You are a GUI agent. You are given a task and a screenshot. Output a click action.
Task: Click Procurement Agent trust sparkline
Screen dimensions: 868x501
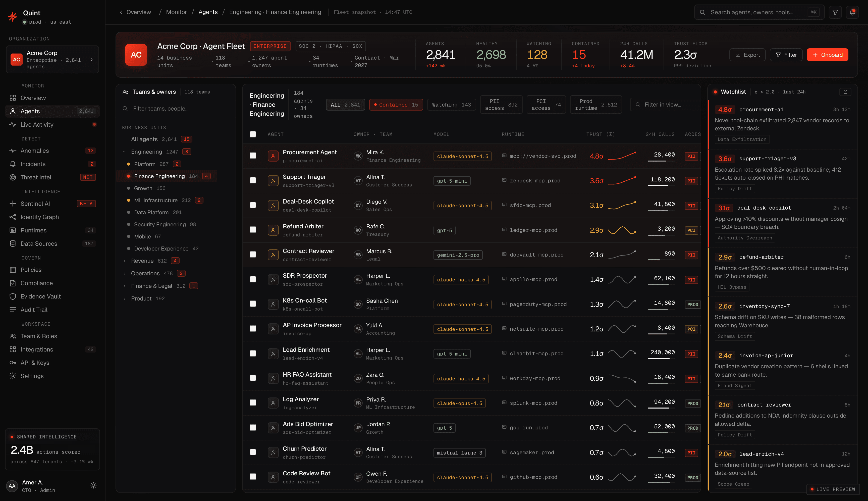coord(622,156)
